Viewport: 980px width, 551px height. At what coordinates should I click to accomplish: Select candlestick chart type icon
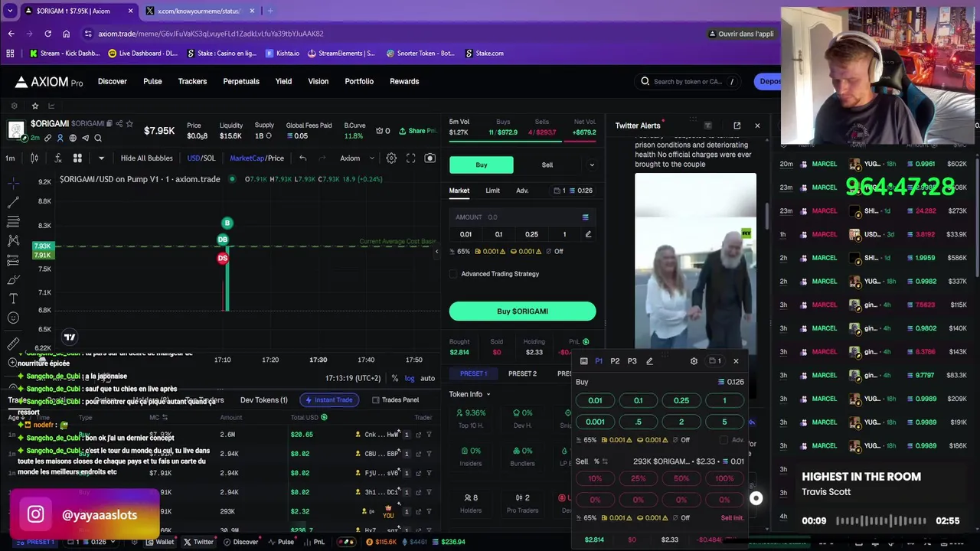[34, 158]
